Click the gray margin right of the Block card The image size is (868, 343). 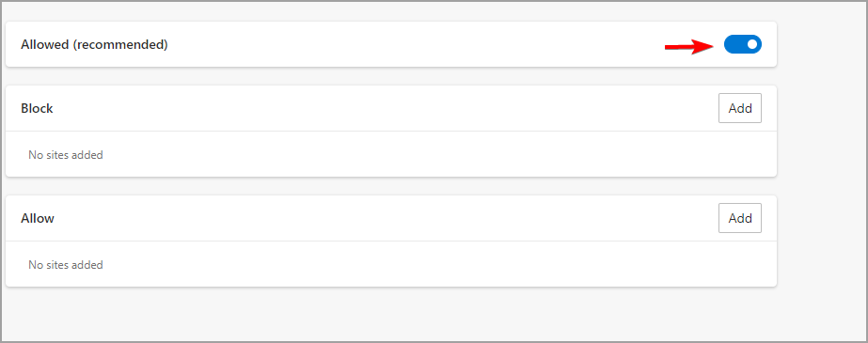822,132
